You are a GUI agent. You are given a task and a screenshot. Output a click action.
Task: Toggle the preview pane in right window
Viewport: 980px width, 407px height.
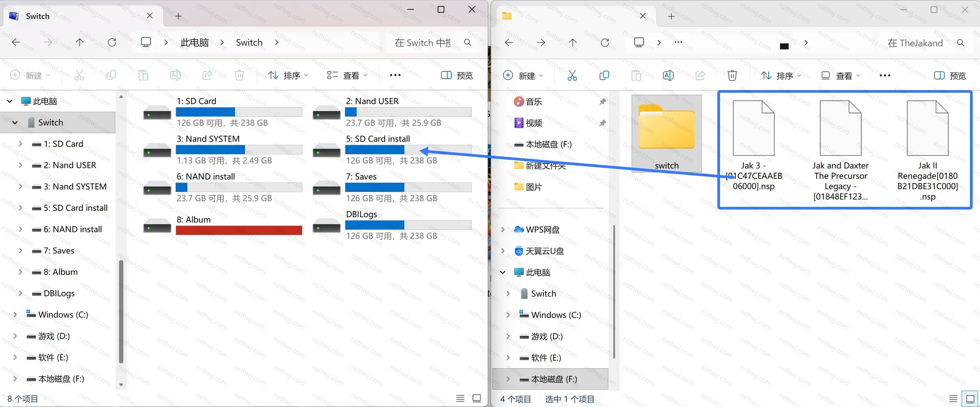(x=950, y=75)
